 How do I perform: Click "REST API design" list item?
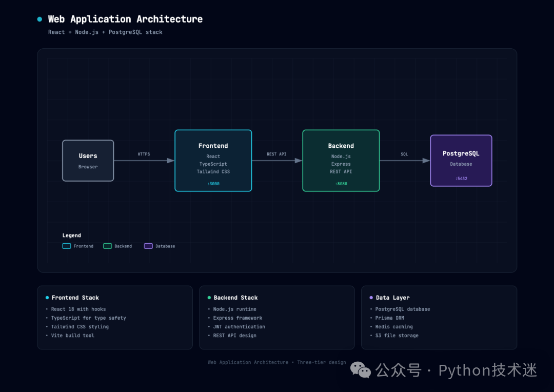(234, 336)
